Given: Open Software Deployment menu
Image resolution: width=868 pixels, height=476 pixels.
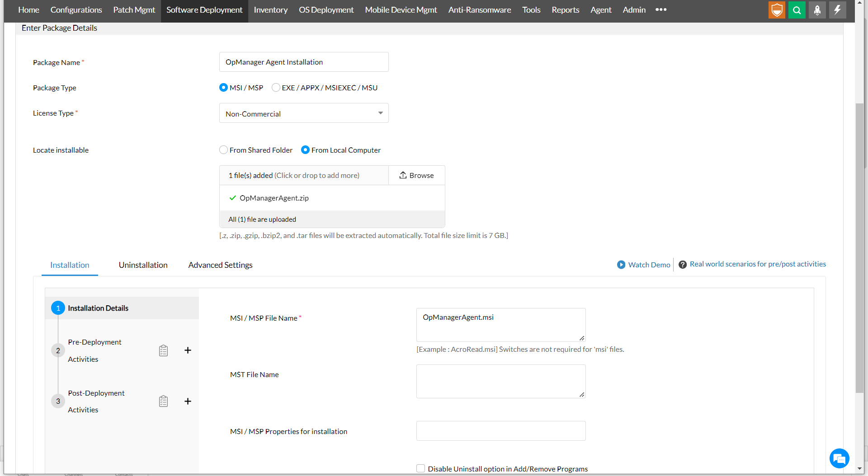Looking at the screenshot, I should click(204, 10).
